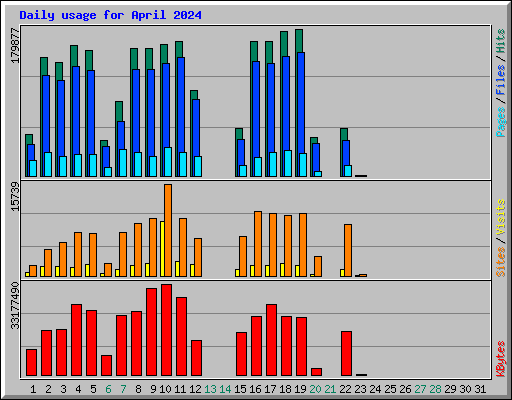Viewport: 512px width, 400px height.
Task: Click day label 12 on x-axis
Action: [x=195, y=389]
